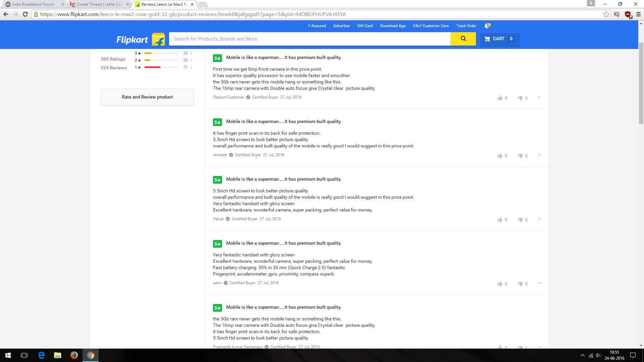Click the reviewer name ravinadr

coord(220,155)
